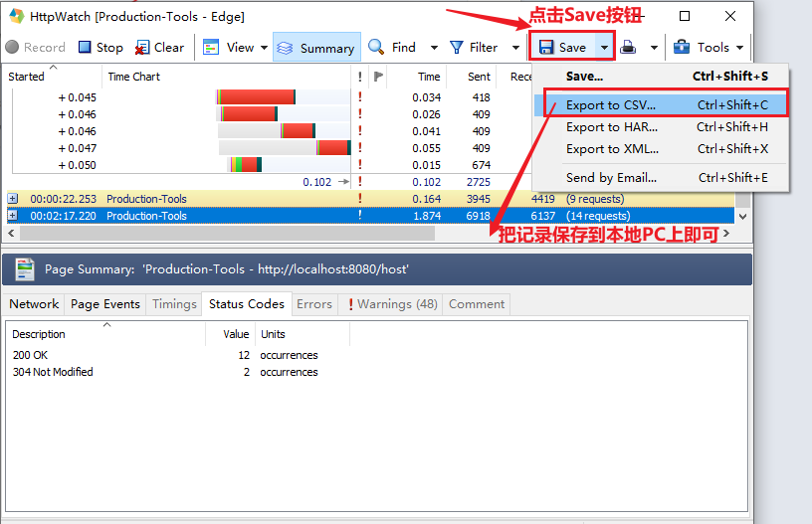
Task: Click the Find magnifier button
Action: coord(392,48)
